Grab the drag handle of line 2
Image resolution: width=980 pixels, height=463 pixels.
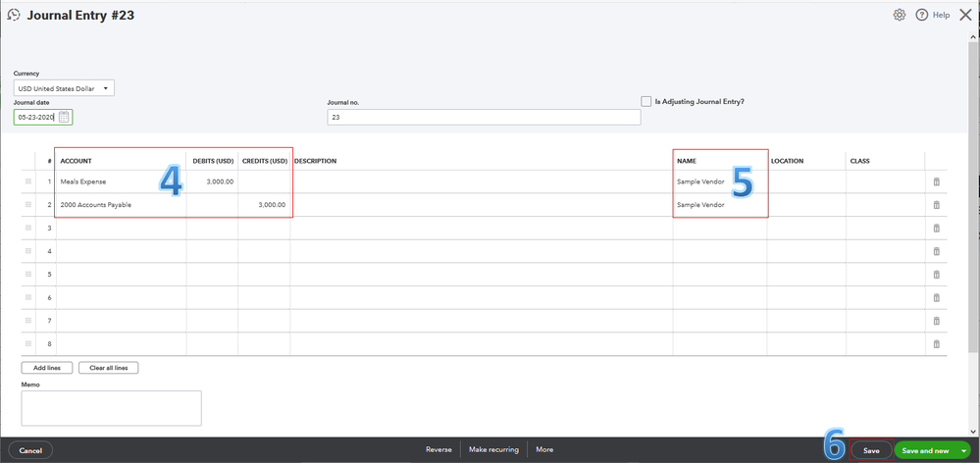coord(28,204)
